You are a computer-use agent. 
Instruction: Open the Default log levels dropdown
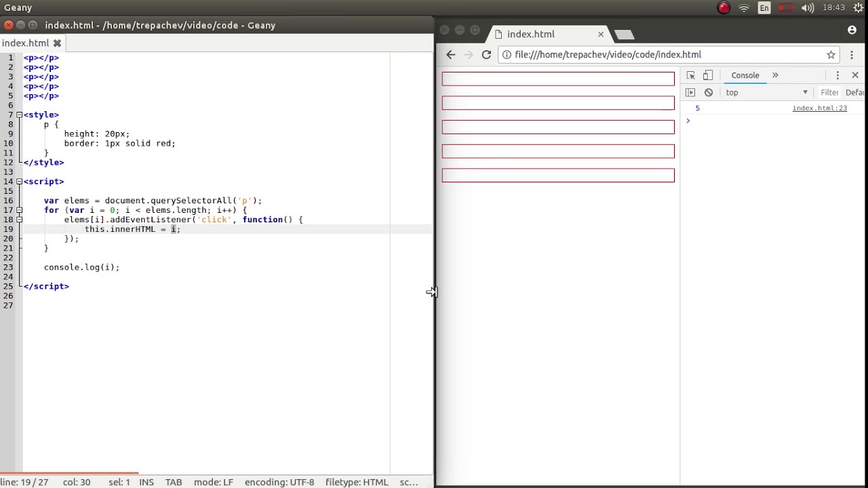pos(855,92)
